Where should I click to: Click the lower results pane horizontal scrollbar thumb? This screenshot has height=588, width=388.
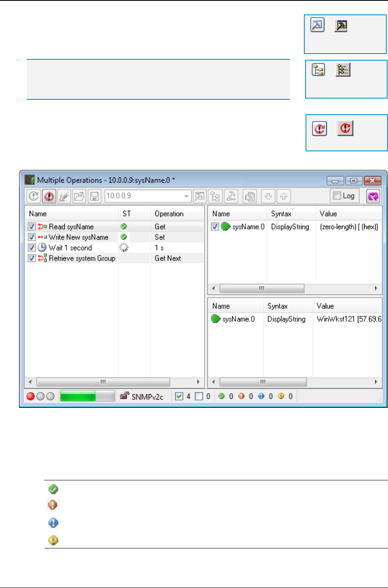[263, 382]
